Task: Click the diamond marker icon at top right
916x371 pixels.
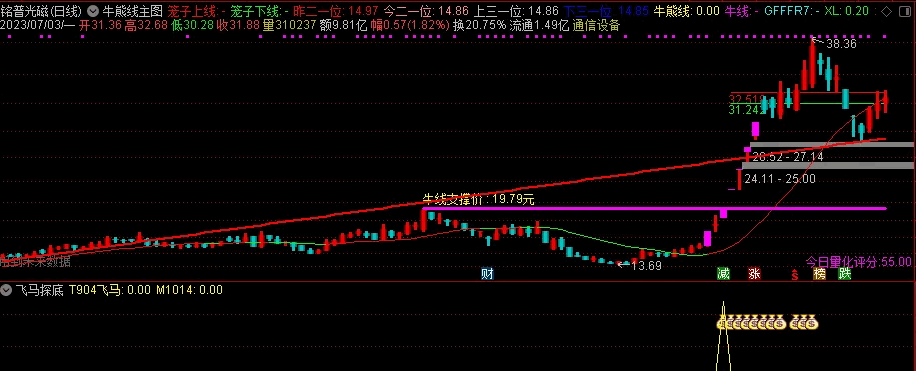Action: click(x=887, y=11)
